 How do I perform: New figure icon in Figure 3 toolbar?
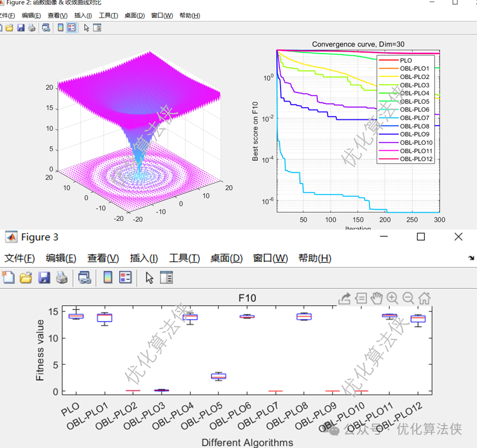point(8,278)
